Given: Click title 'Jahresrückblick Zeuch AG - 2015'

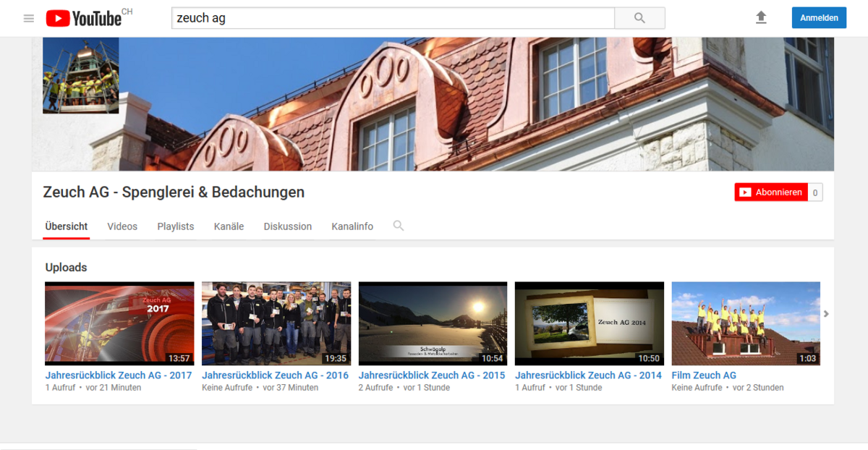Looking at the screenshot, I should tap(432, 375).
